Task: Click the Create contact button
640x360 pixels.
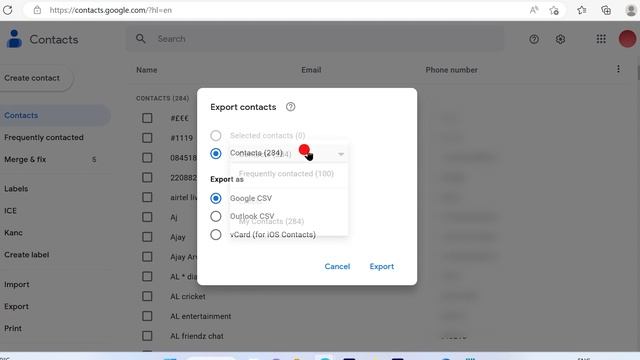Action: [x=36, y=78]
